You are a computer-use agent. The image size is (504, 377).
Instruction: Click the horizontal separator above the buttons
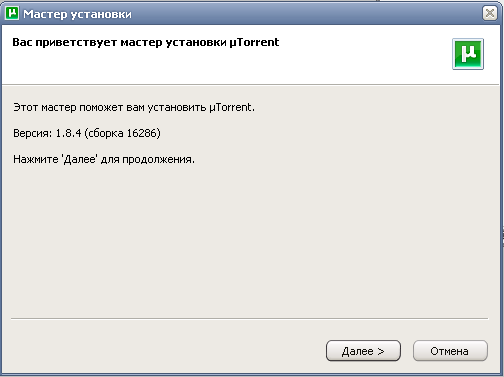249,319
